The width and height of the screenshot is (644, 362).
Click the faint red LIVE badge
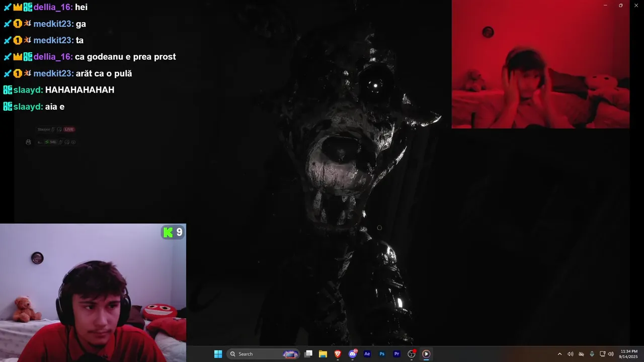tap(69, 129)
